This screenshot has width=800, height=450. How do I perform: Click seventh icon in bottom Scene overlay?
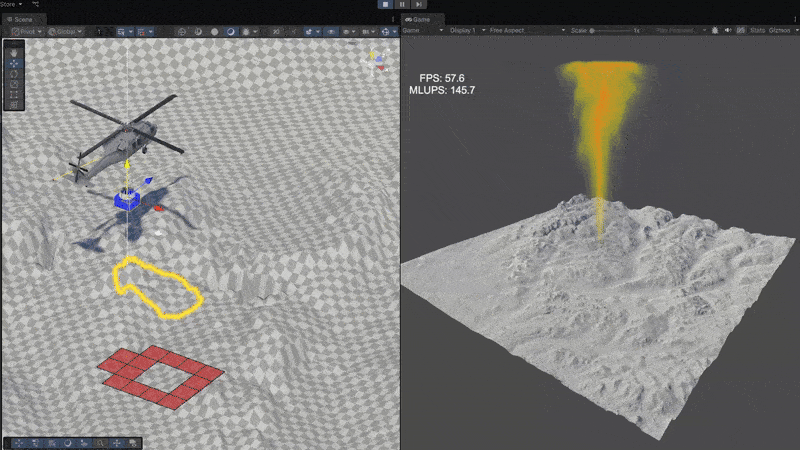(x=117, y=443)
